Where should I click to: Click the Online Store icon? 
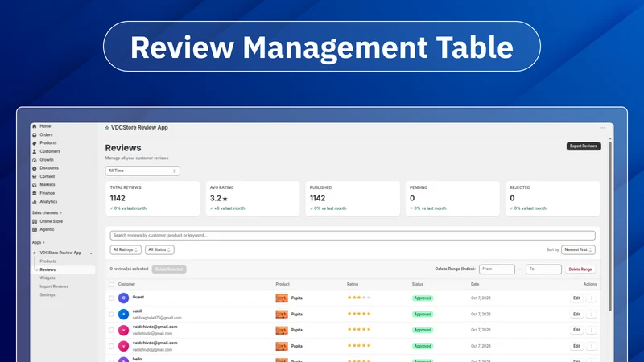click(x=35, y=221)
